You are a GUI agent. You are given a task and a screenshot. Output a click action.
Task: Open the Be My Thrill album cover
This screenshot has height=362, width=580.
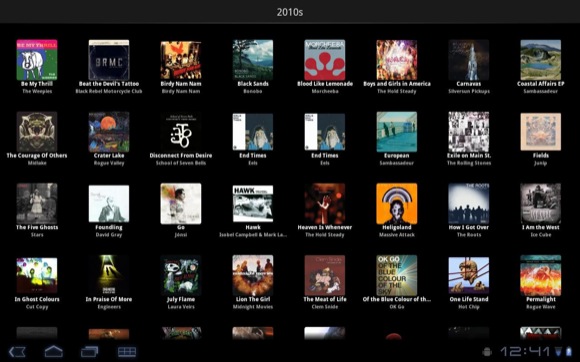37,60
